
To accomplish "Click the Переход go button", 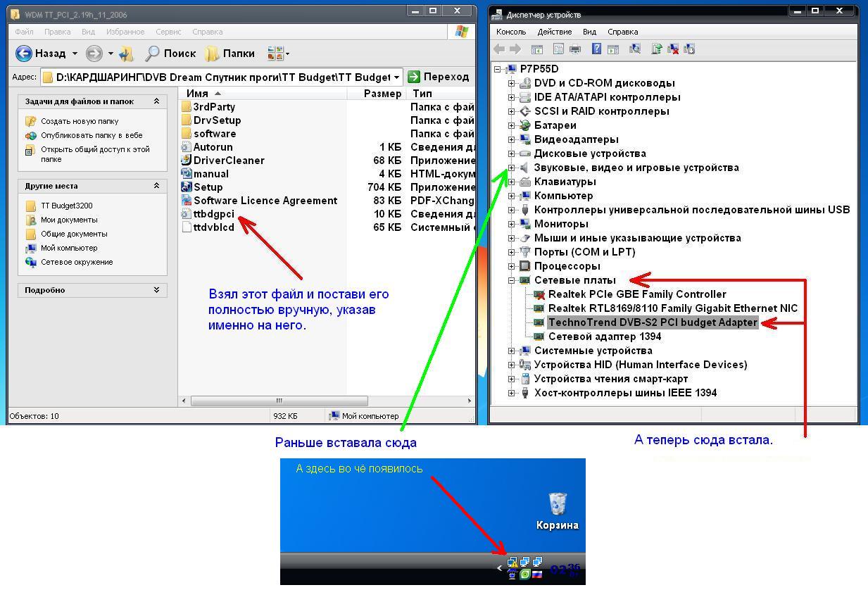I will coord(438,77).
